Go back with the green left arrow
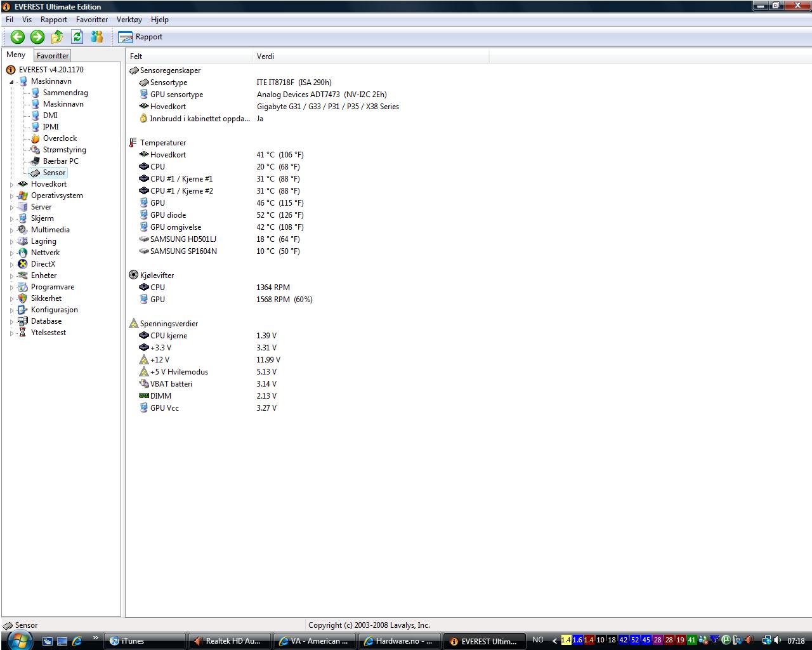The width and height of the screenshot is (812, 650). pos(17,37)
